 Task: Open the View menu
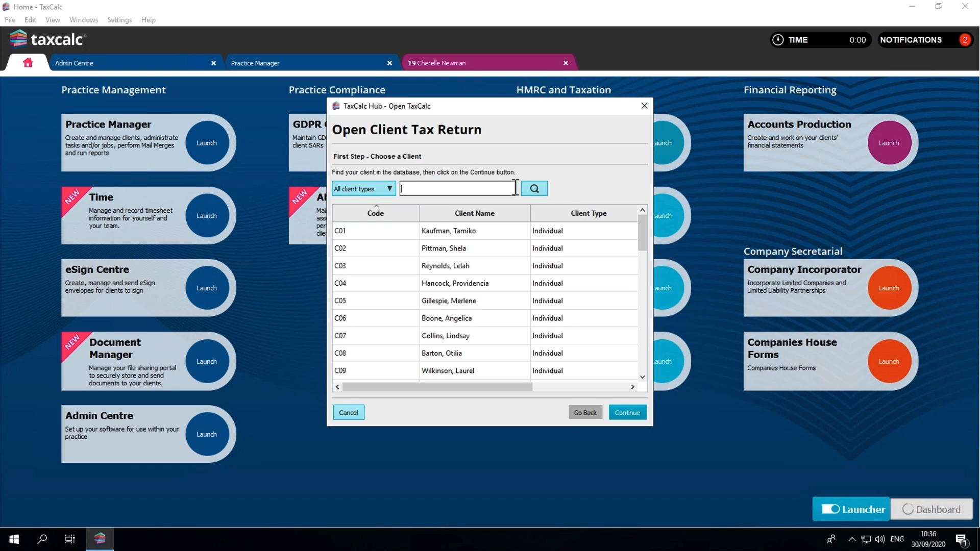click(x=53, y=20)
